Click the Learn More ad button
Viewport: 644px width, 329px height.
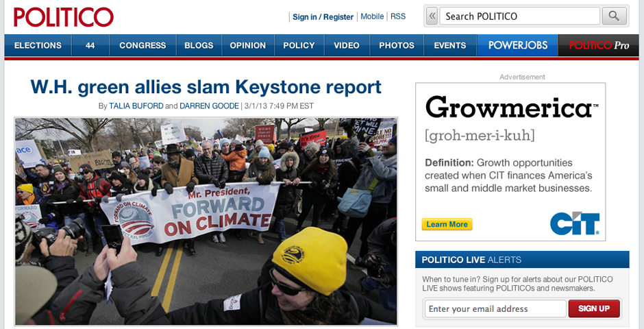click(x=447, y=224)
